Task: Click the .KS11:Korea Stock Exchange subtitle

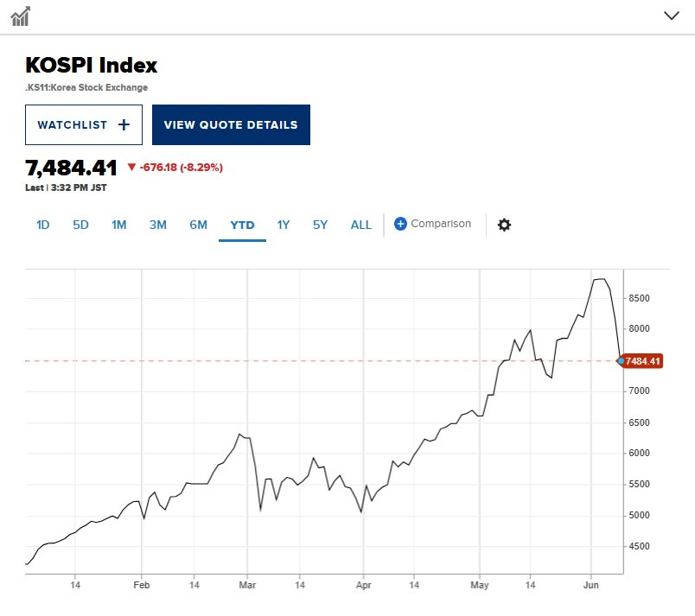Action: [86, 87]
